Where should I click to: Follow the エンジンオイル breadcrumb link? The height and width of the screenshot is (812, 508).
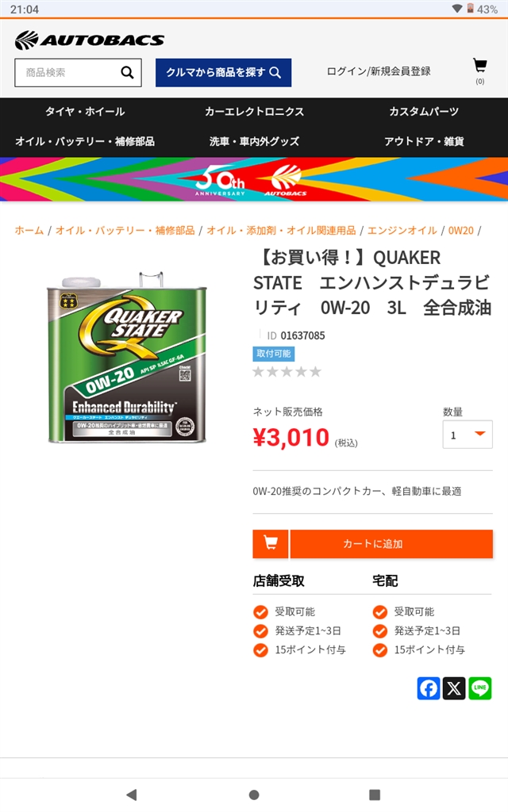click(x=402, y=231)
